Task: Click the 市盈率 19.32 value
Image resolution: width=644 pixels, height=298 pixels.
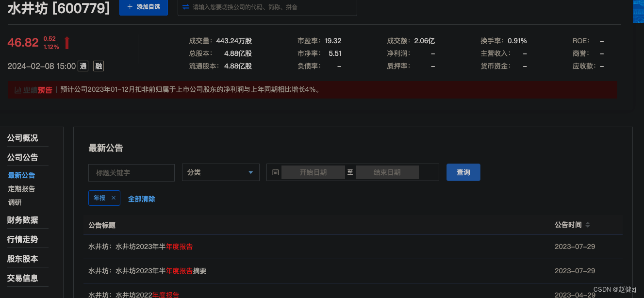Action: tap(333, 41)
